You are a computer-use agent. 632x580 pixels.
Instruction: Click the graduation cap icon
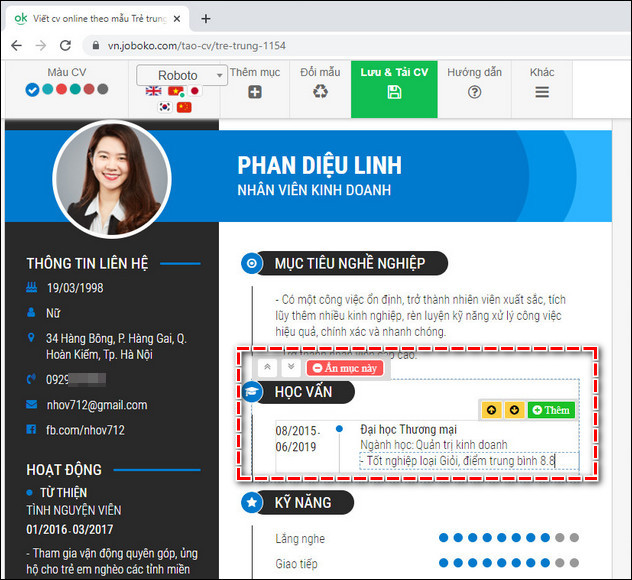(252, 392)
